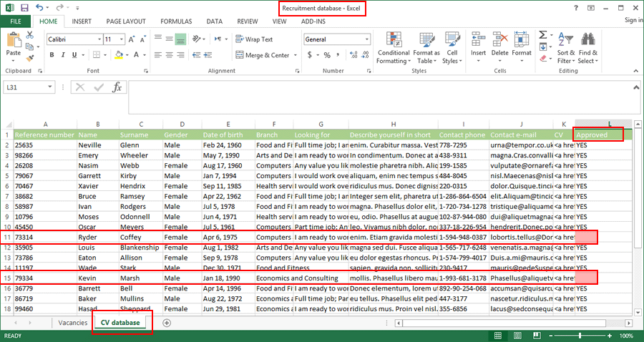The image size is (644, 342).
Task: Switch to Page Layout view icon
Action: (517, 336)
